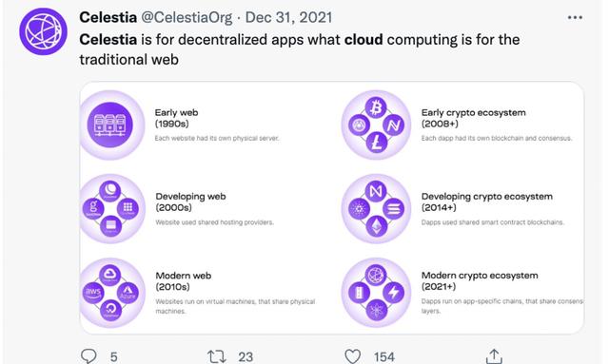Click the Bitcoin logo in the infographic
This screenshot has height=364, width=609.
coord(376,107)
